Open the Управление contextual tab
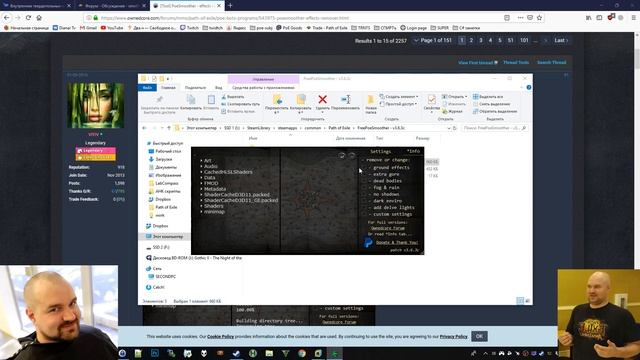The height and width of the screenshot is (360, 640). tap(263, 79)
